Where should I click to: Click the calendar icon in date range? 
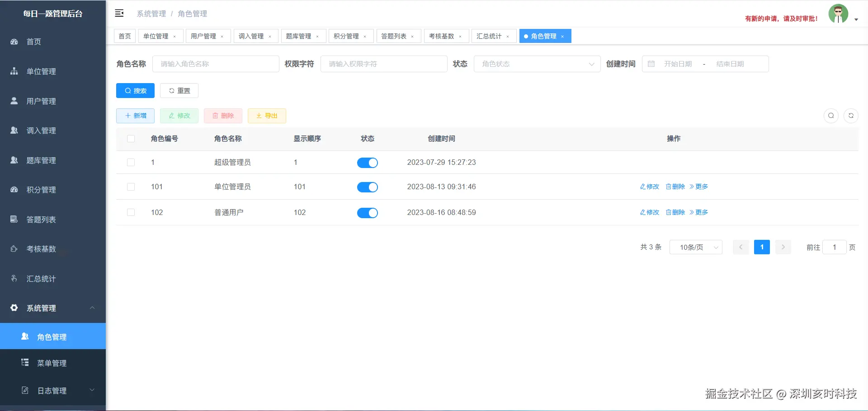[651, 64]
